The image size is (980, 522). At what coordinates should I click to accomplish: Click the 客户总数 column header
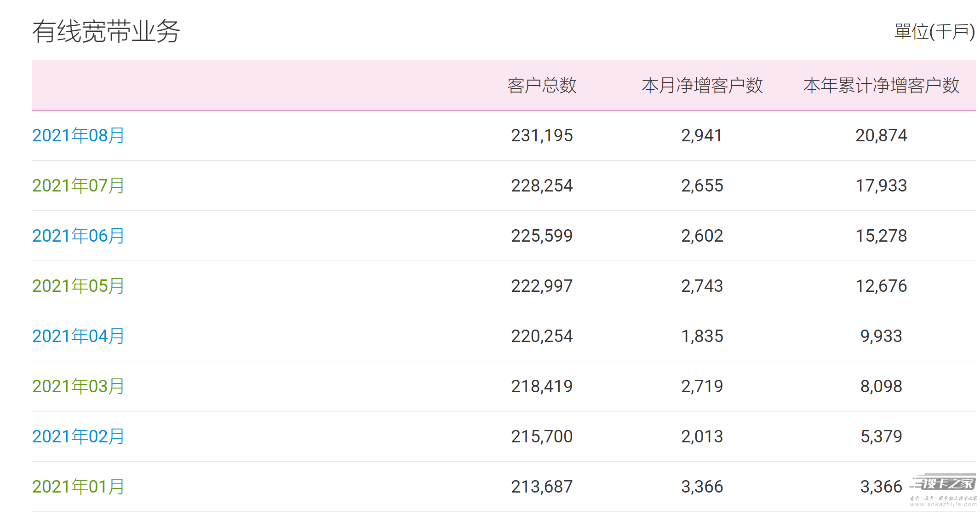[x=542, y=86]
